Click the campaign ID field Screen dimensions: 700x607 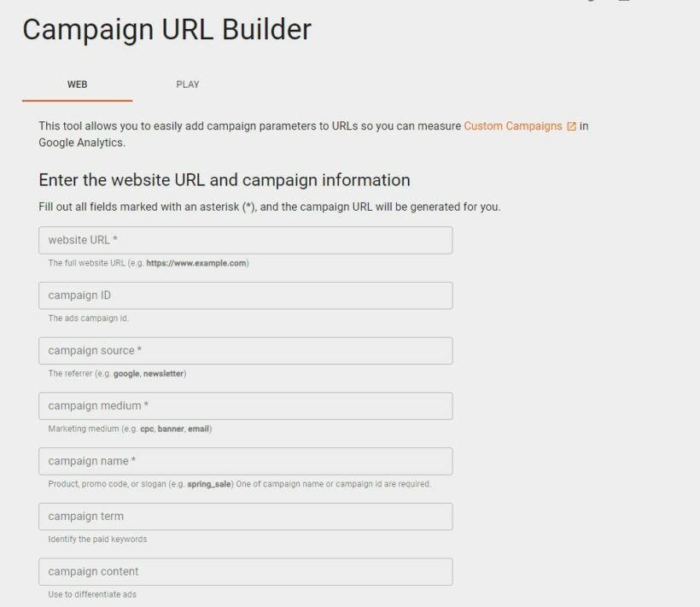[244, 295]
